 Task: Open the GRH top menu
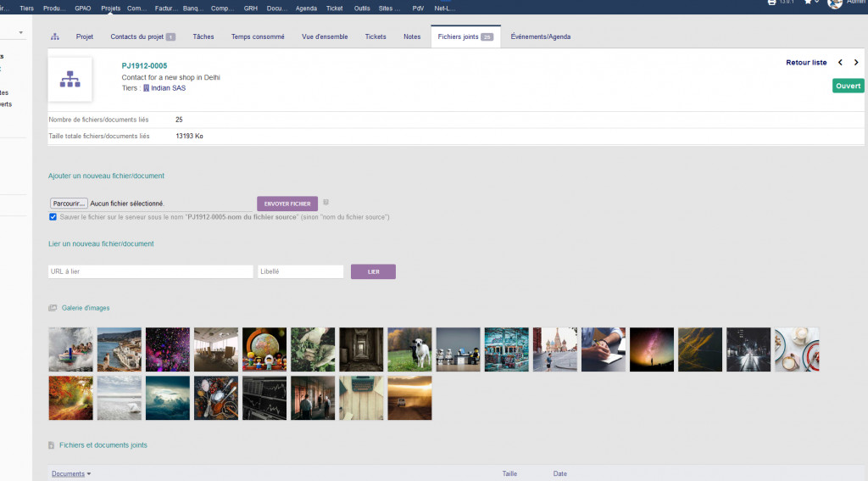pyautogui.click(x=251, y=8)
